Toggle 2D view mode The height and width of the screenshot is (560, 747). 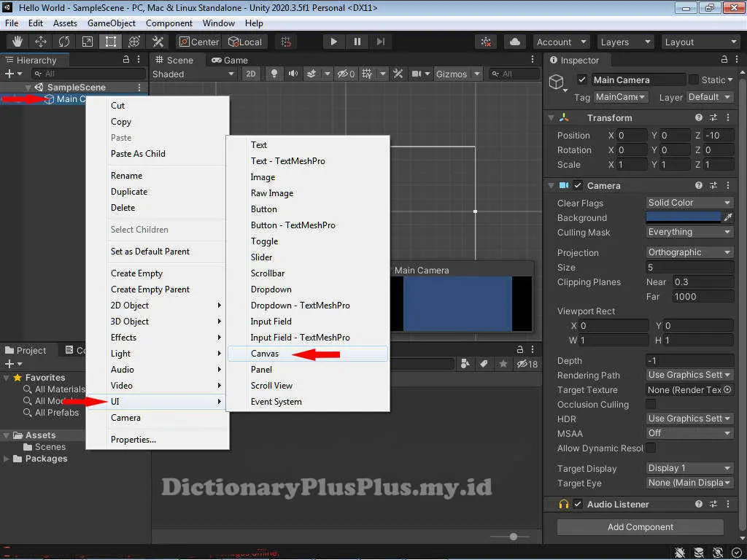click(x=251, y=74)
